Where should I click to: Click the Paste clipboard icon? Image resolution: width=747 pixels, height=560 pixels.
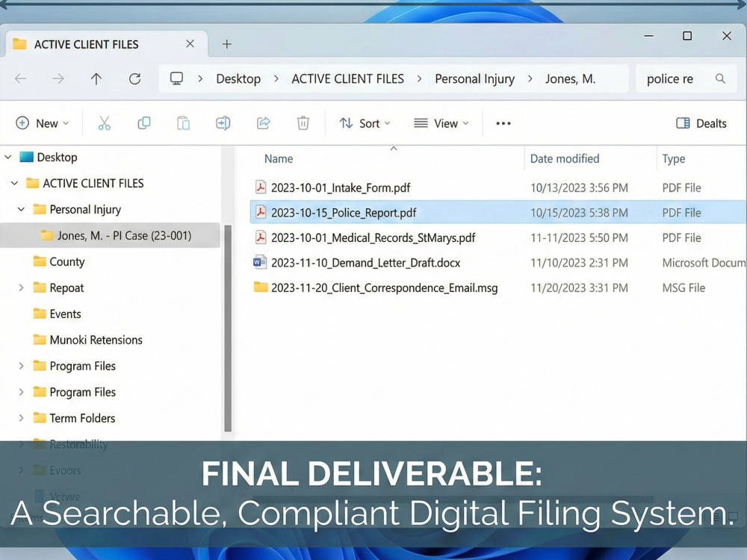(x=184, y=123)
